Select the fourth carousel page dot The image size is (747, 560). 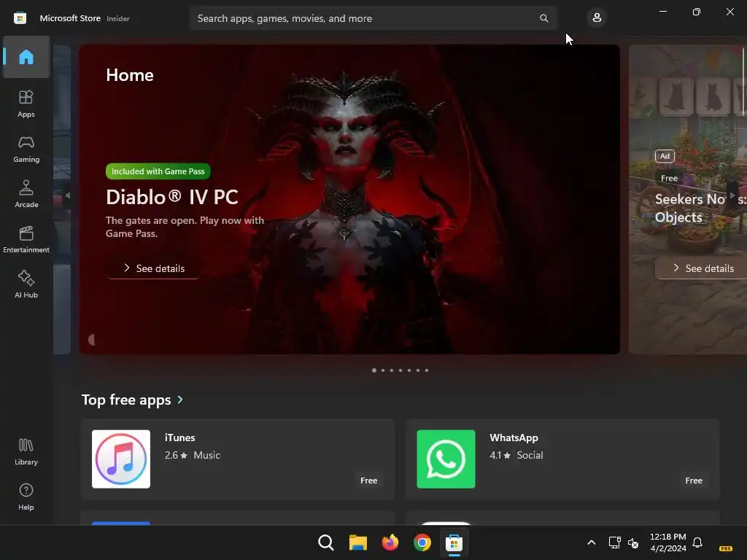[x=400, y=370]
